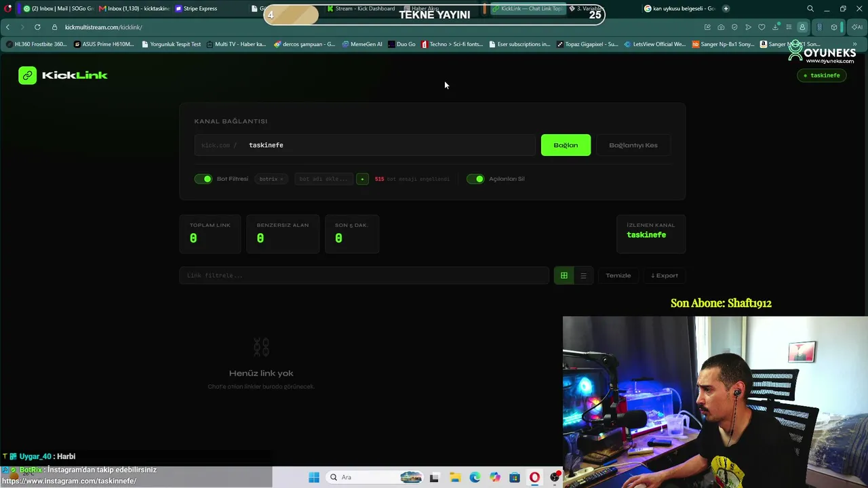Viewport: 868px width, 488px height.
Task: Open the dercos şampuan bookmark
Action: point(304,44)
